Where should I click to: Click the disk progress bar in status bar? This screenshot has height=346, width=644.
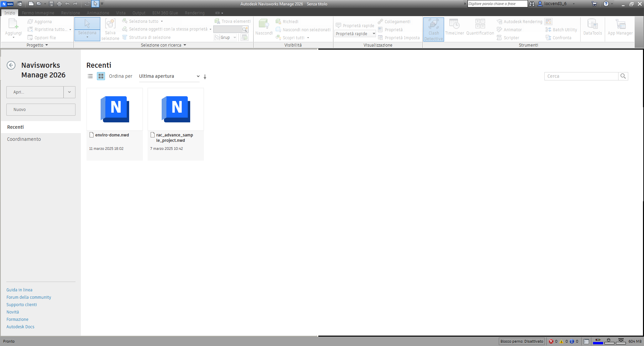click(x=609, y=341)
